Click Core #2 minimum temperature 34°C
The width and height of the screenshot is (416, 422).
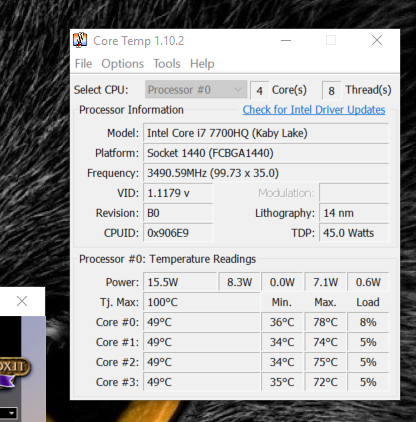tap(282, 362)
